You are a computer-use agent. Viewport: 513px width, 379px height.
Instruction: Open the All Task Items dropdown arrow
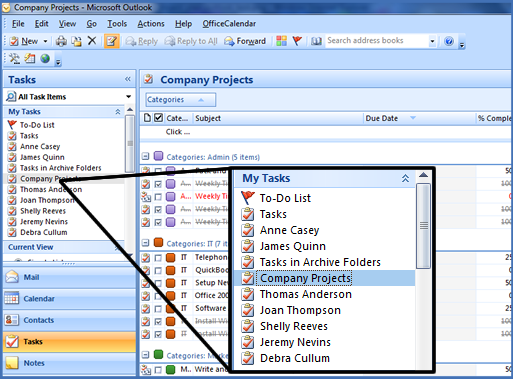pyautogui.click(x=128, y=97)
